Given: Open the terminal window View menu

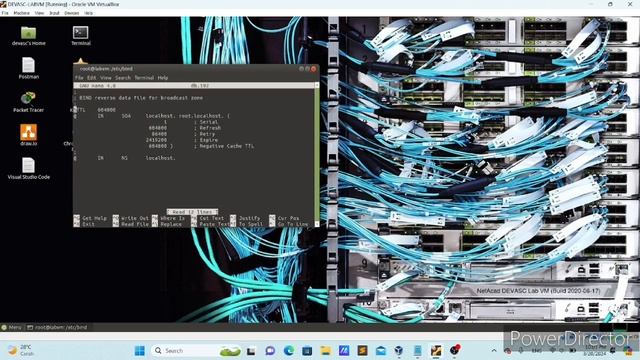Looking at the screenshot, I should [x=105, y=78].
